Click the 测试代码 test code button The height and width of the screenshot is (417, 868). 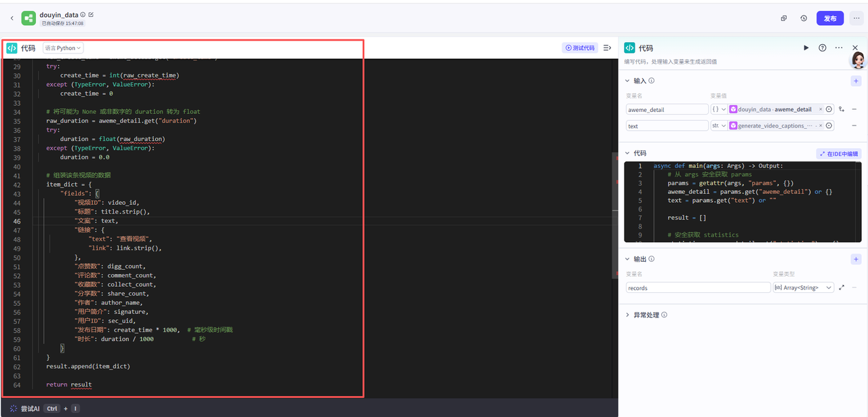580,48
